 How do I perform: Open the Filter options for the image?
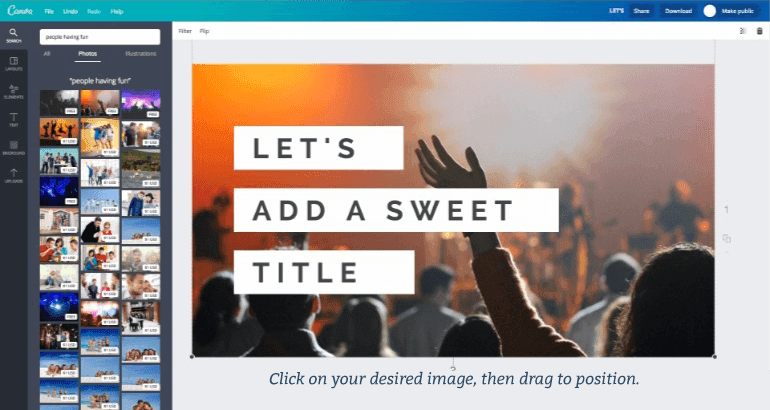click(185, 31)
